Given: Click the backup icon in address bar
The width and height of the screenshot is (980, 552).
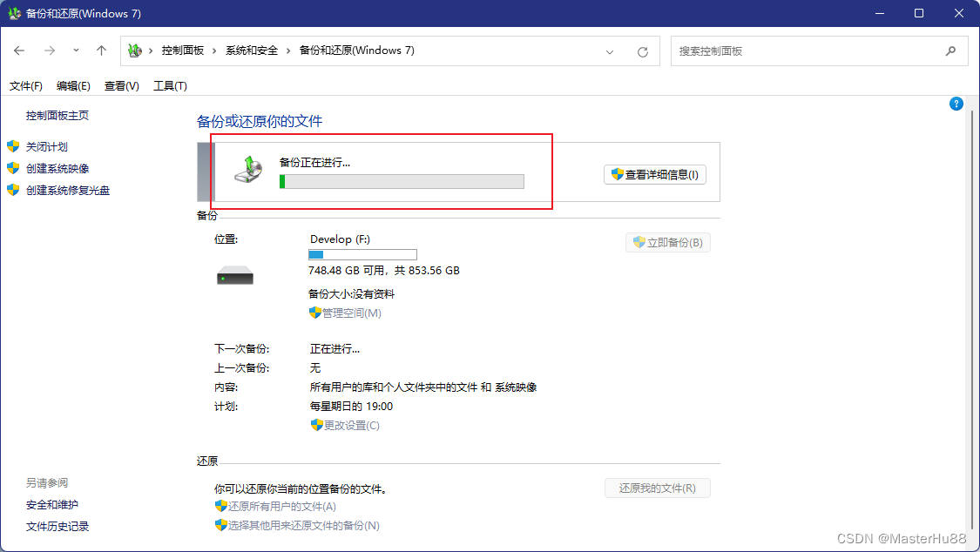Looking at the screenshot, I should coord(134,50).
